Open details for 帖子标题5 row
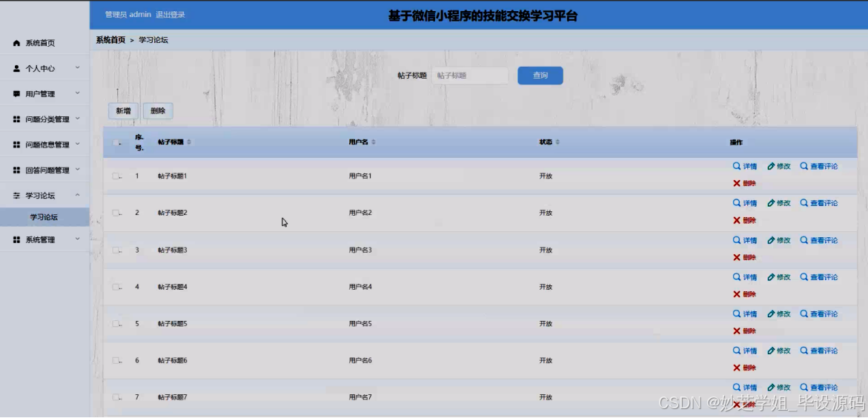Screen dimensions: 868x418 744,314
